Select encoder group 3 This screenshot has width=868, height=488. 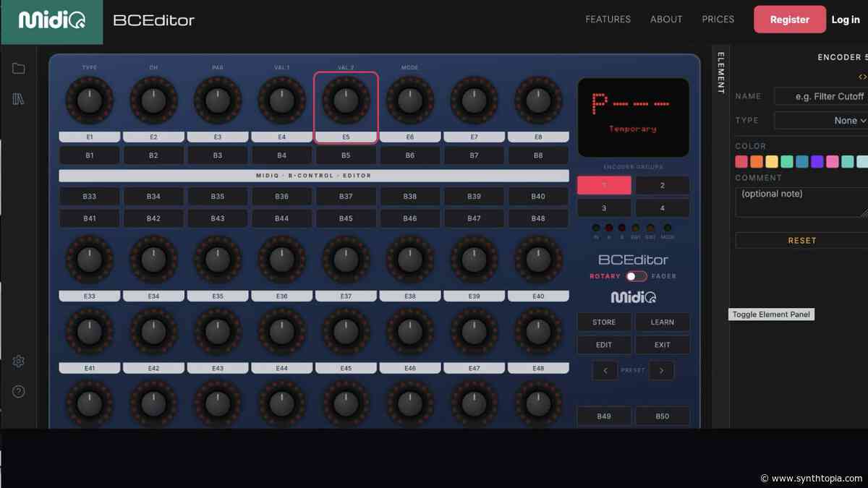point(604,207)
